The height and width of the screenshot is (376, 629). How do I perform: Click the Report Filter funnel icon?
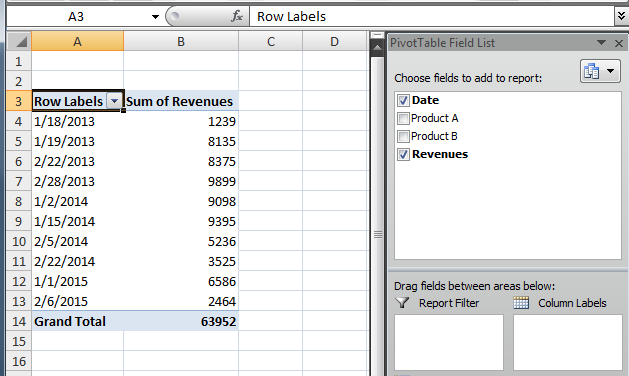coord(402,303)
